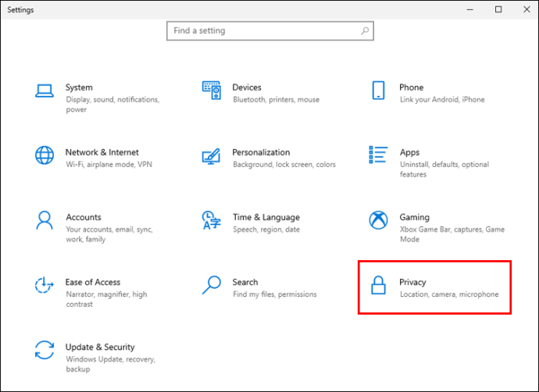Maximize the Settings window

pos(498,9)
